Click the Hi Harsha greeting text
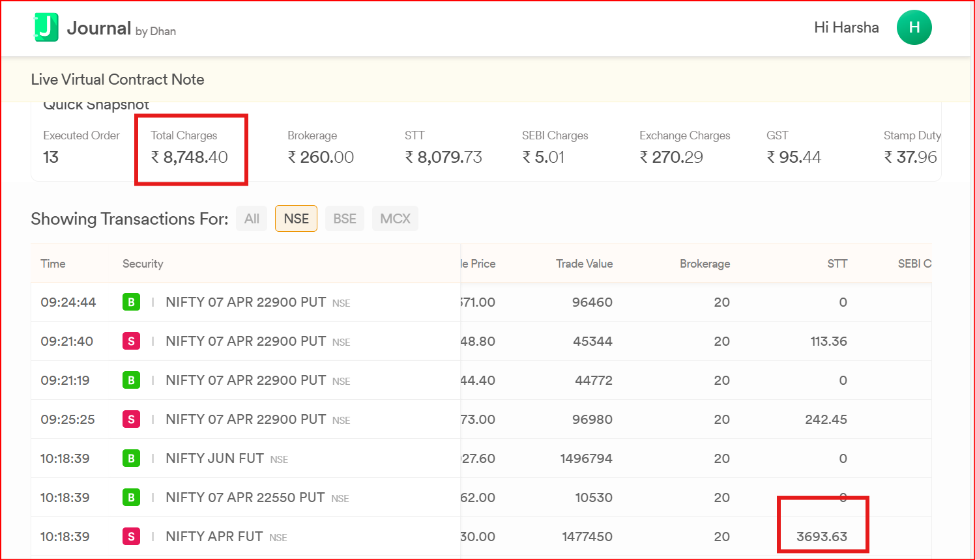 [846, 27]
